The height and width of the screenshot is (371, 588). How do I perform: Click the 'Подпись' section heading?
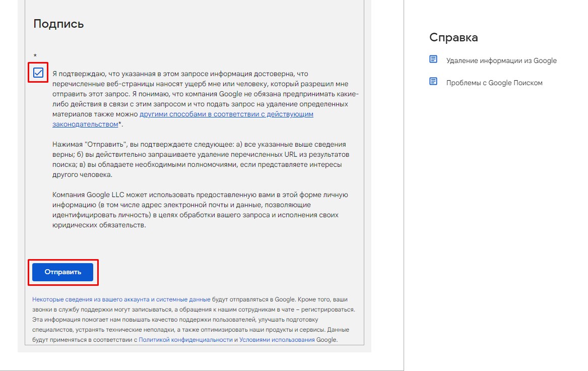point(58,24)
